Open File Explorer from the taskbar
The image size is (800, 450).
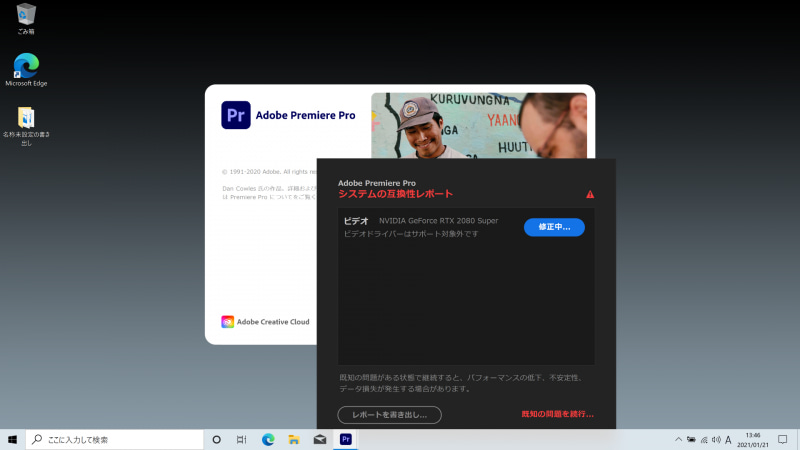point(294,439)
